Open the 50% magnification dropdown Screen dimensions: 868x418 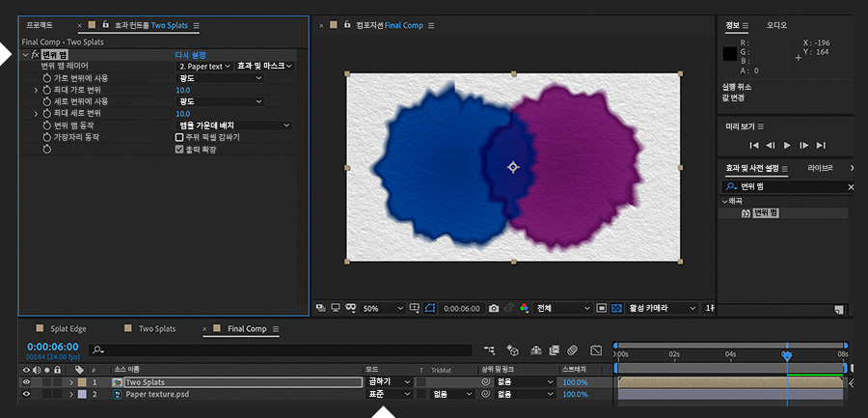click(x=383, y=308)
